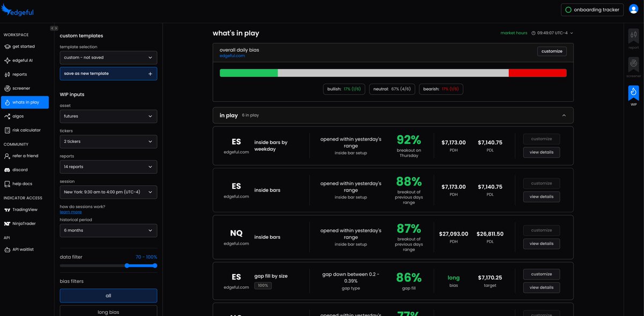Click the screener icon in the left sidebar
This screenshot has height=316, width=644.
coord(8,89)
